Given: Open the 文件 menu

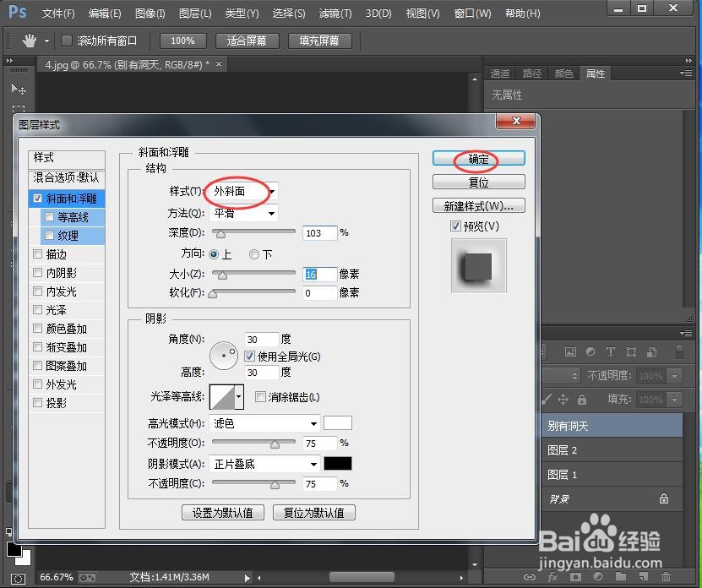Looking at the screenshot, I should coord(57,14).
